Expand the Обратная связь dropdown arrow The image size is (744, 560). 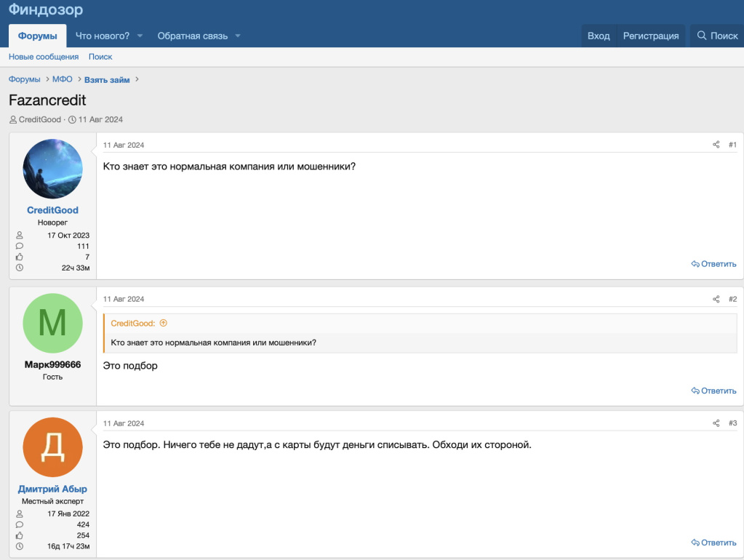[x=238, y=36]
